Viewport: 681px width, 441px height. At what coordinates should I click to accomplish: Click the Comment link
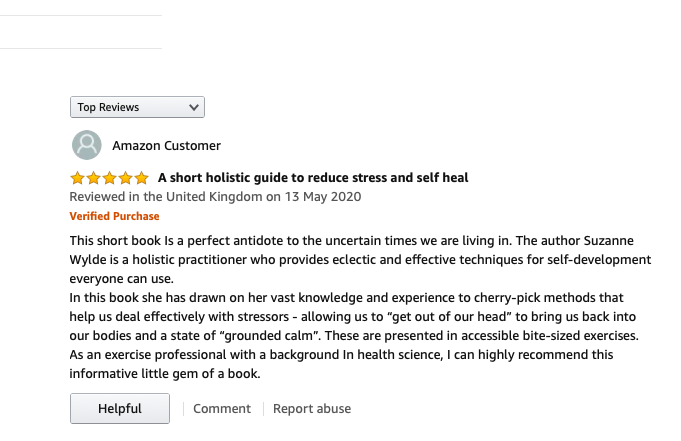222,408
